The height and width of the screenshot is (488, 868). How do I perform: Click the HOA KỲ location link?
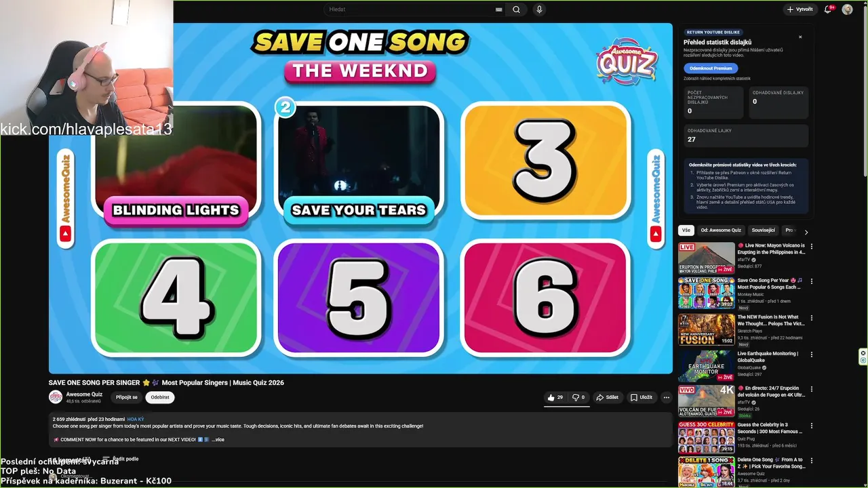[x=136, y=420]
